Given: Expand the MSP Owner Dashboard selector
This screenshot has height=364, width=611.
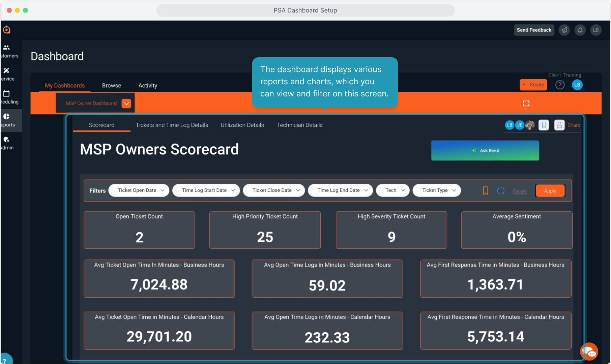Looking at the screenshot, I should point(126,103).
